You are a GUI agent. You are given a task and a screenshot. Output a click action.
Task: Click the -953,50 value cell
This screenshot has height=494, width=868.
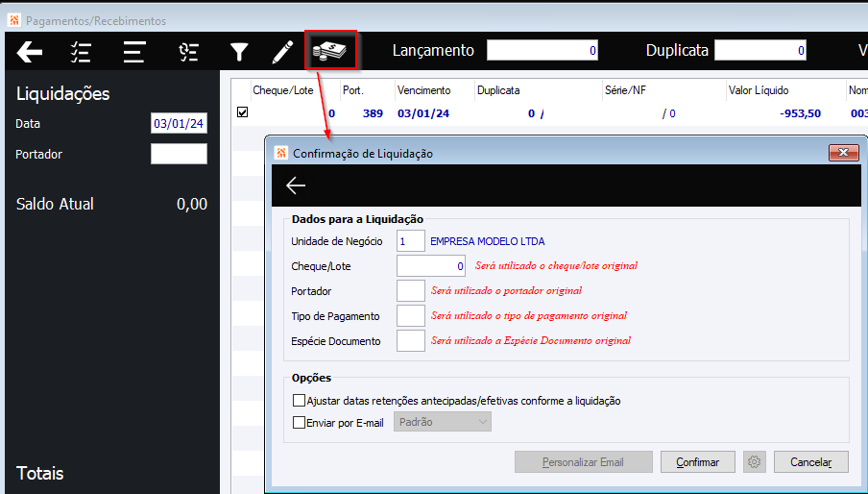point(800,113)
